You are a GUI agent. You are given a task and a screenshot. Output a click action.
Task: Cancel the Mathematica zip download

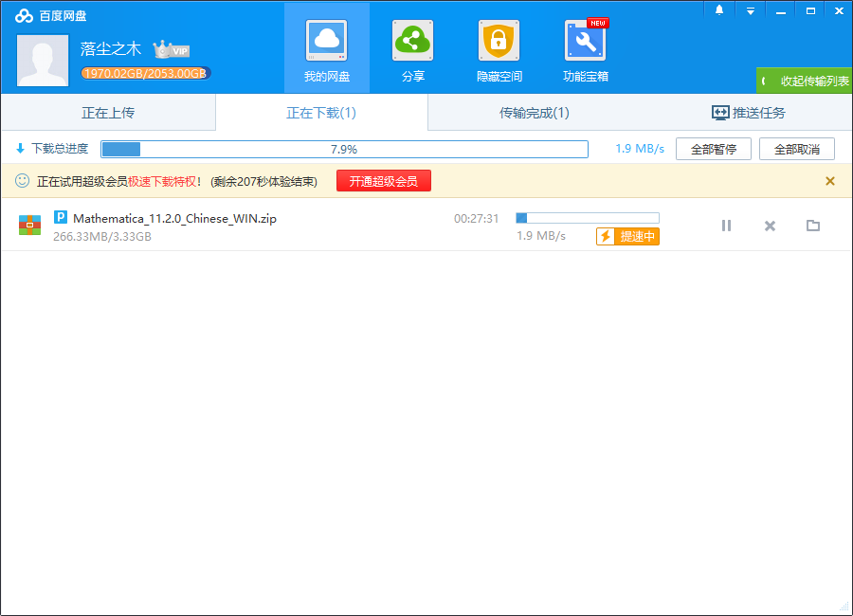[x=770, y=226]
